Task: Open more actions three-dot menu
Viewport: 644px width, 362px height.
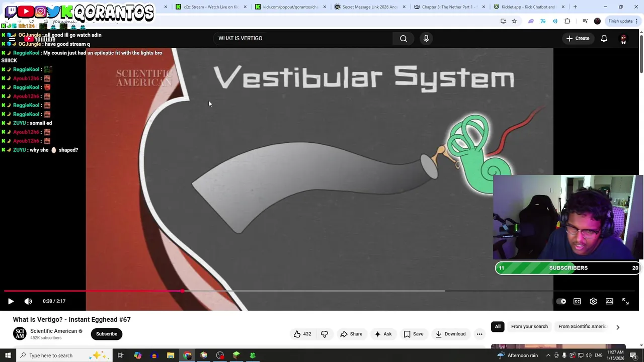Action: [x=479, y=334]
